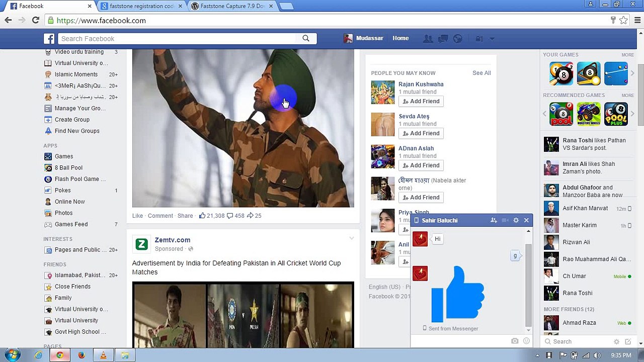
Task: Open account menu dropdown arrow
Action: (492, 39)
